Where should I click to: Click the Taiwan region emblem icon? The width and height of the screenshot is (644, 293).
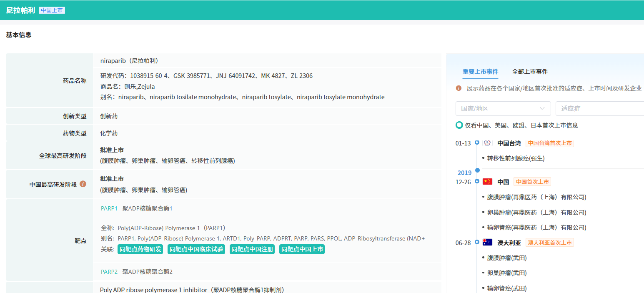(487, 143)
